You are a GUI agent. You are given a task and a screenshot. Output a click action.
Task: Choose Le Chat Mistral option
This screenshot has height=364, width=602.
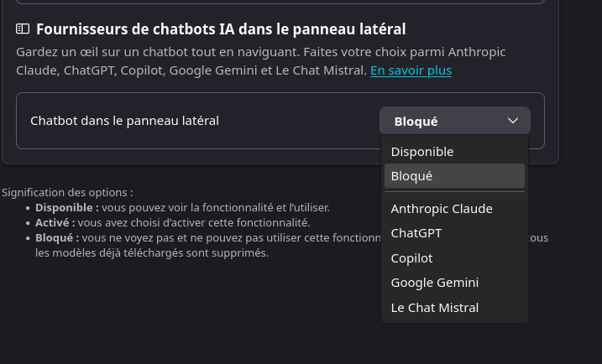point(434,308)
